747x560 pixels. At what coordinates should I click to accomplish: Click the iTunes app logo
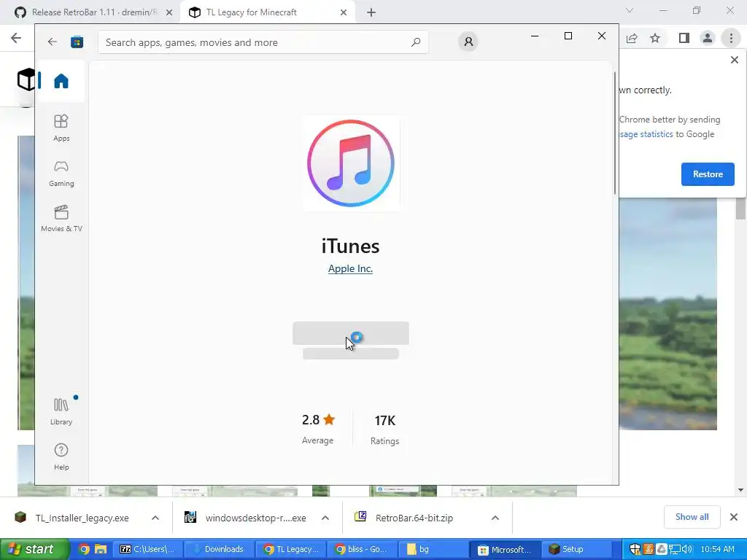(x=351, y=163)
